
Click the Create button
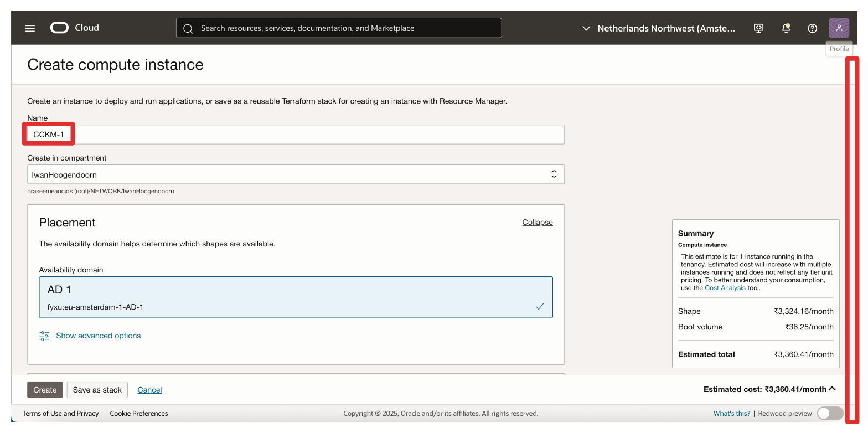coord(45,390)
